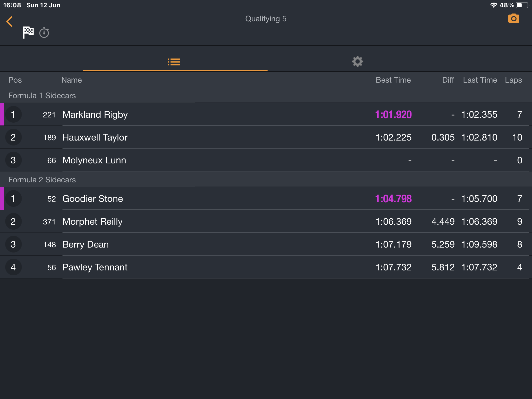The width and height of the screenshot is (532, 399).
Task: Open the Markland Rigby row
Action: [x=266, y=114]
